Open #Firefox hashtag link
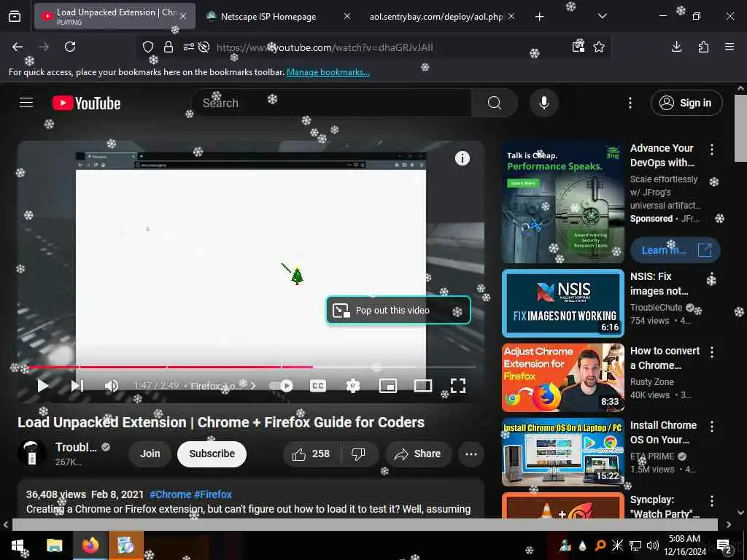This screenshot has width=747, height=560. pos(213,494)
